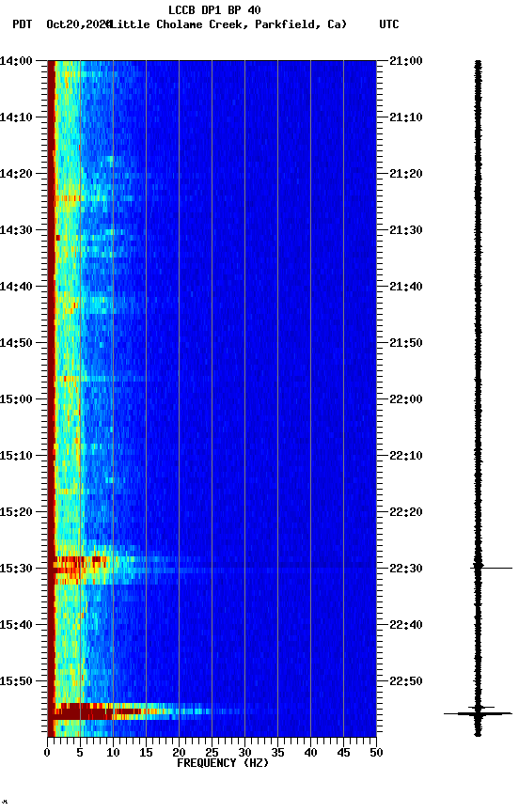Click the '30' frequency axis tick label
519x812 pixels.
(x=244, y=753)
